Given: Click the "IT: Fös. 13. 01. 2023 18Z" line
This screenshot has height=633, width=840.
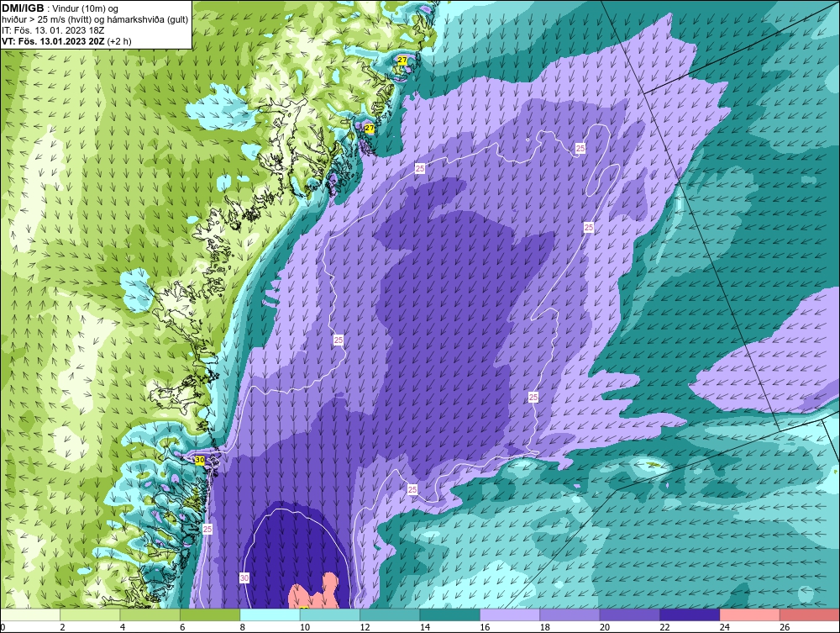Looking at the screenshot, I should click(53, 30).
